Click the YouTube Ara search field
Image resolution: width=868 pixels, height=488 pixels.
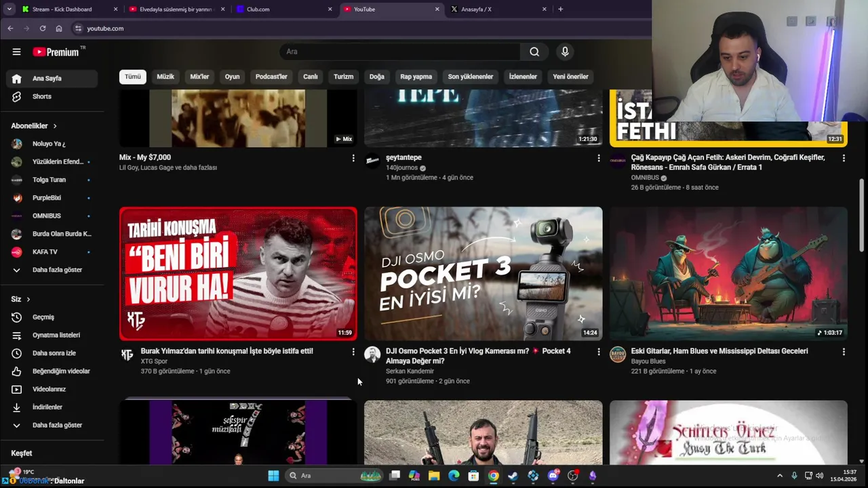tap(400, 52)
